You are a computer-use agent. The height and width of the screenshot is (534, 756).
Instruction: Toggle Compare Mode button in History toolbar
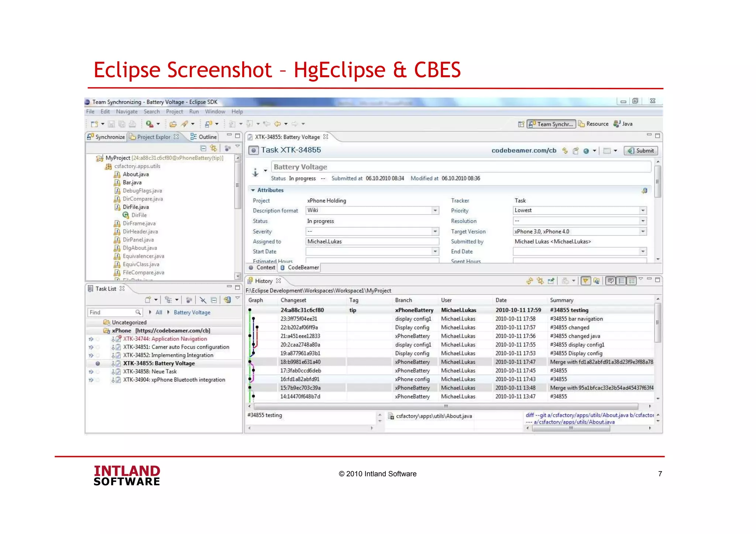pyautogui.click(x=597, y=281)
